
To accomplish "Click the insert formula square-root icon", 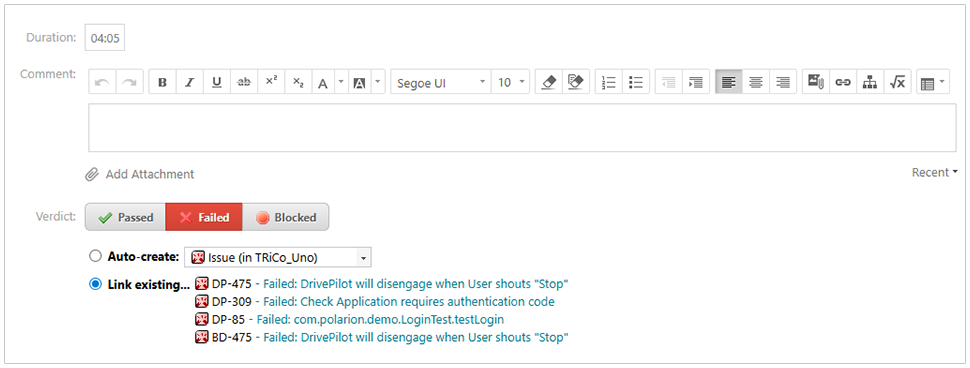I will [897, 82].
